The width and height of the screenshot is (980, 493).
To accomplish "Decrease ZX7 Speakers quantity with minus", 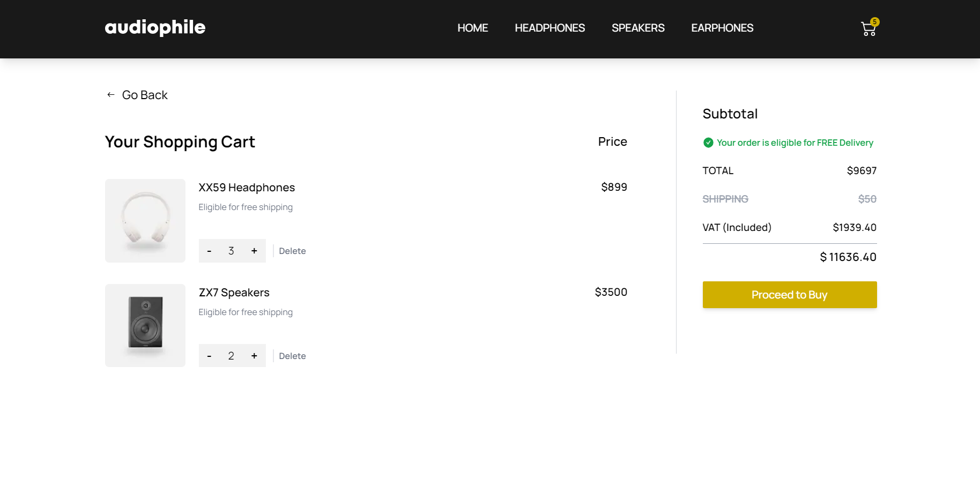I will [x=209, y=355].
